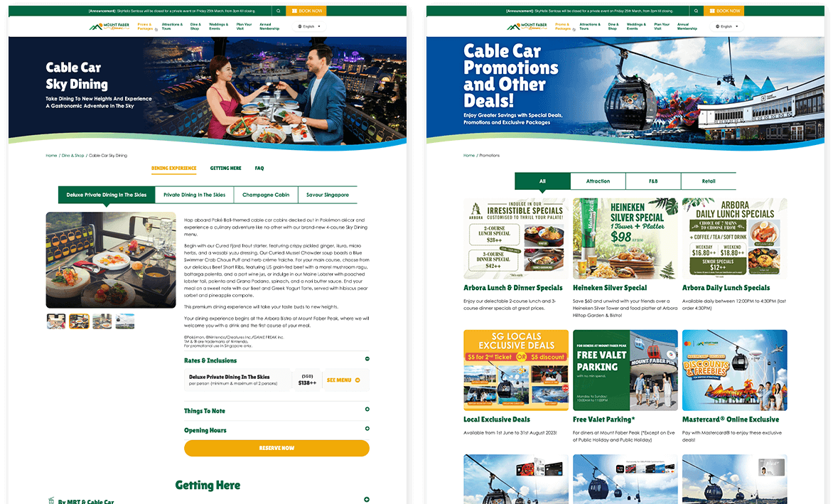The width and height of the screenshot is (833, 504).
Task: Select Savour Singapore tab
Action: pyautogui.click(x=327, y=195)
